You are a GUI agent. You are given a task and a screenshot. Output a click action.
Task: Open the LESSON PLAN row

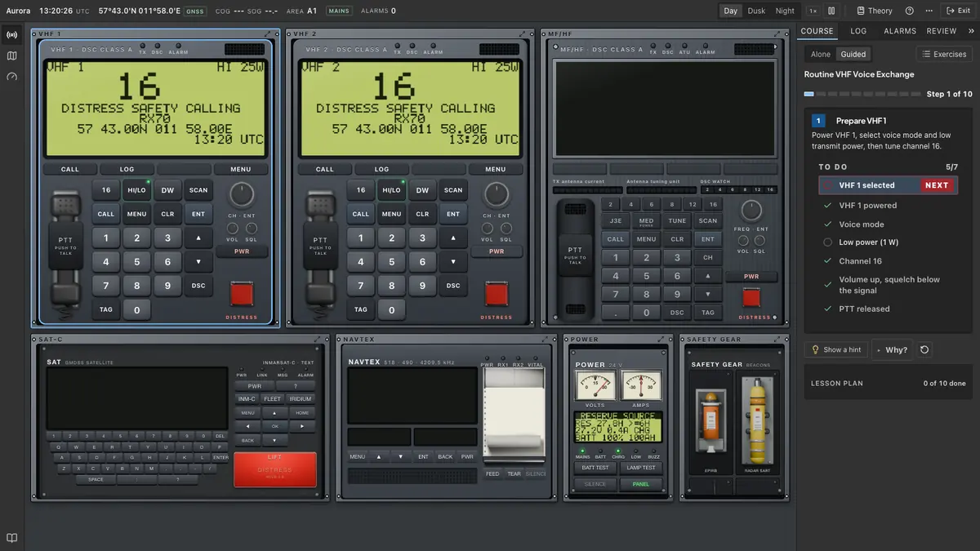point(889,383)
